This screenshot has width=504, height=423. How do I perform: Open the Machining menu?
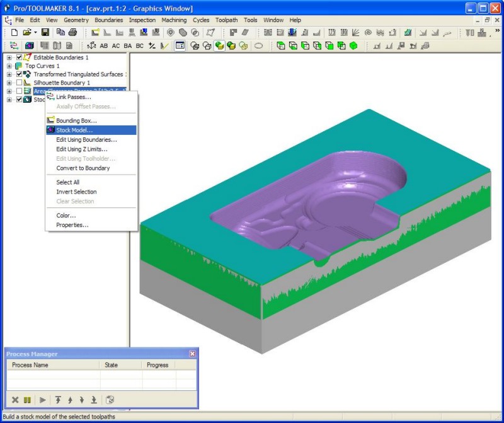pyautogui.click(x=174, y=20)
